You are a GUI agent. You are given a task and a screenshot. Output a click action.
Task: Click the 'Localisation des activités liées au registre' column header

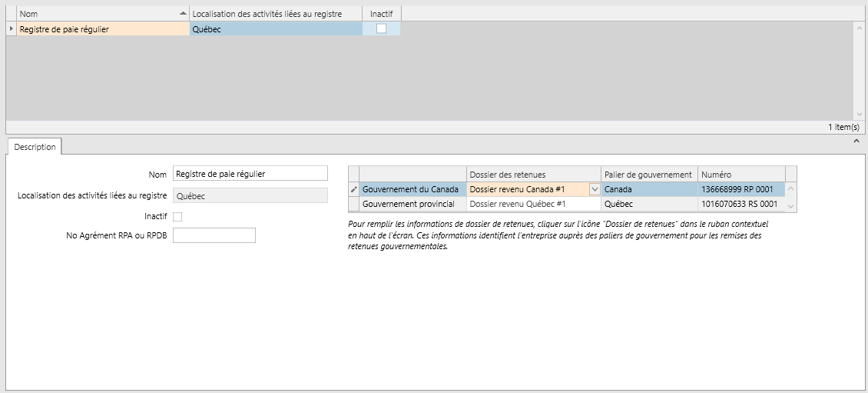[x=276, y=14]
